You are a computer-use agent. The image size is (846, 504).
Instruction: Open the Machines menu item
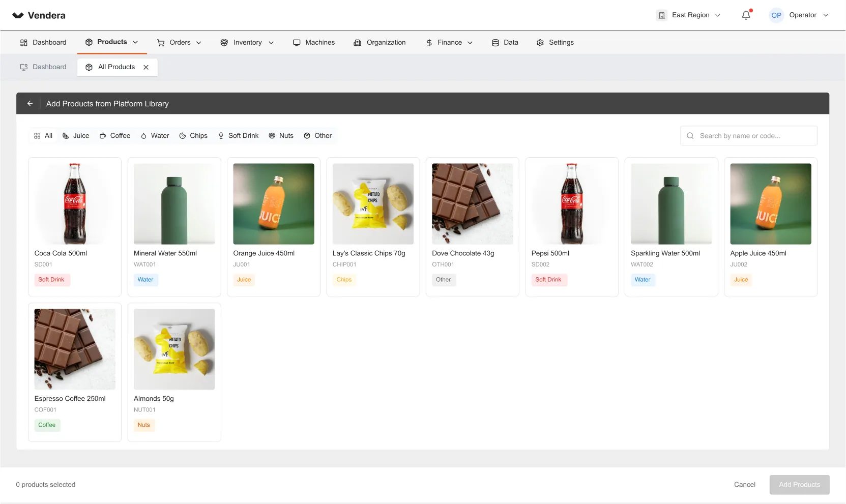314,43
